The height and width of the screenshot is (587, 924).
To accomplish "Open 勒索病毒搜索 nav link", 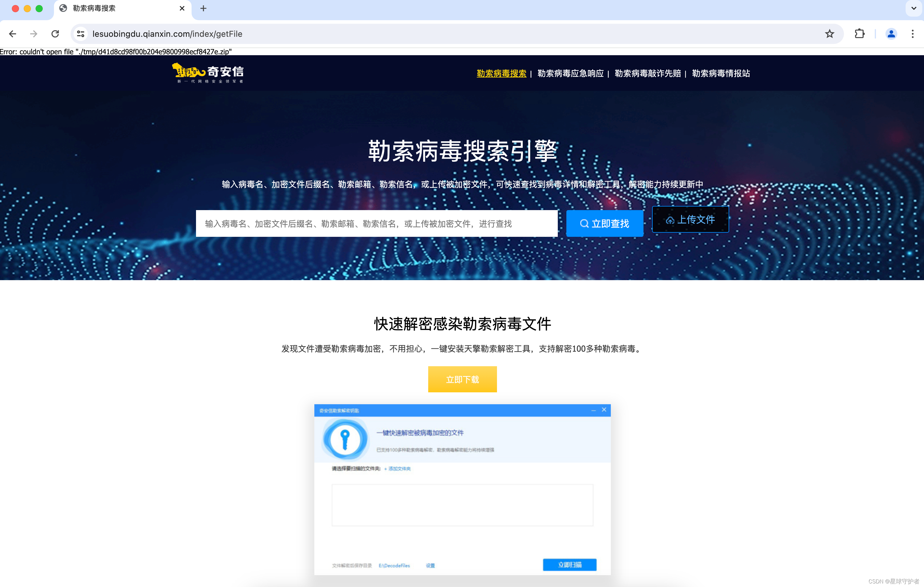I will pyautogui.click(x=501, y=73).
